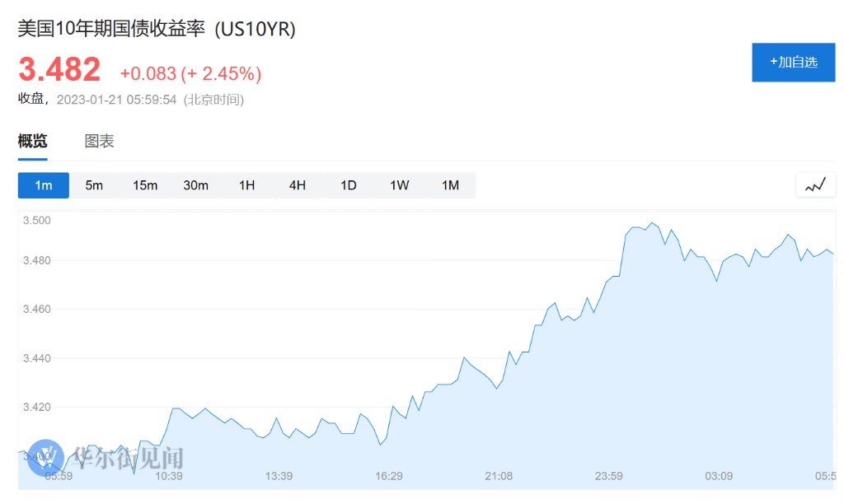Open the 图表 tab

point(99,141)
